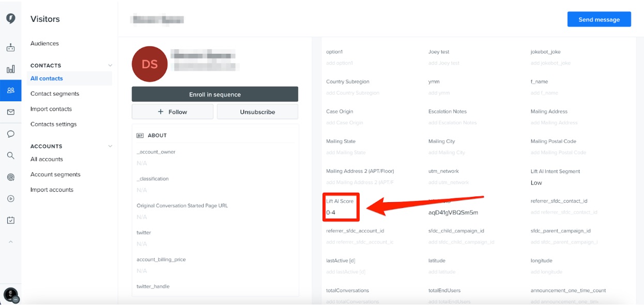
Task: Click the Lift AI Score value '0-4'
Action: point(331,212)
